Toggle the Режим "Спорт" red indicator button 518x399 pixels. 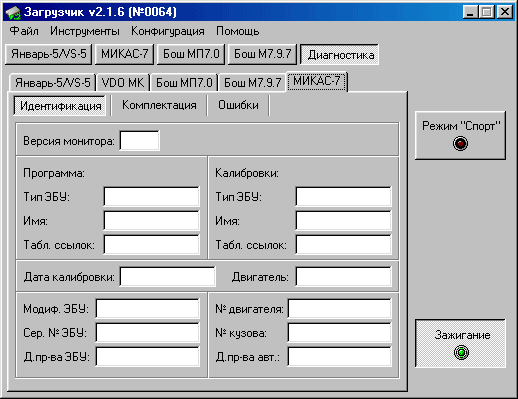tap(460, 135)
